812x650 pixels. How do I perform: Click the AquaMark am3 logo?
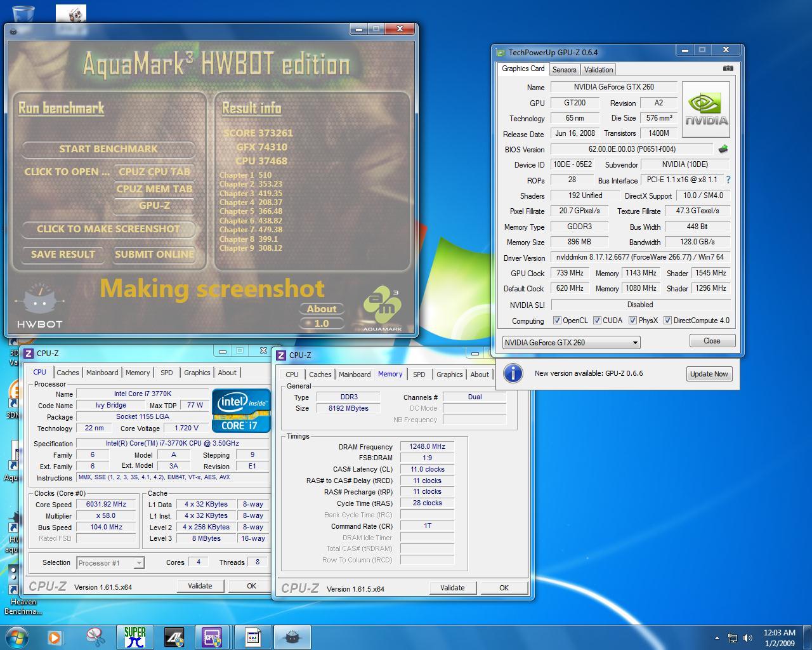pyautogui.click(x=383, y=309)
